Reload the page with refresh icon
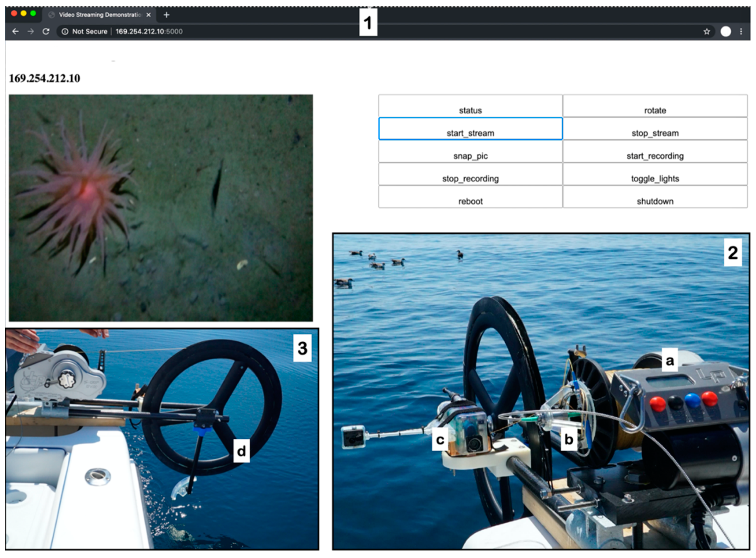This screenshot has width=756, height=558. coord(46,31)
